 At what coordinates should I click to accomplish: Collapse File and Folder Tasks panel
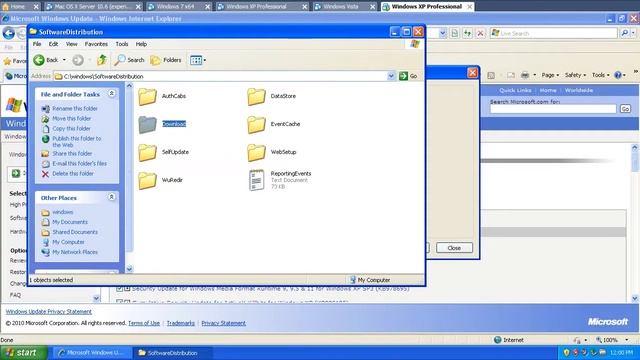pos(111,94)
